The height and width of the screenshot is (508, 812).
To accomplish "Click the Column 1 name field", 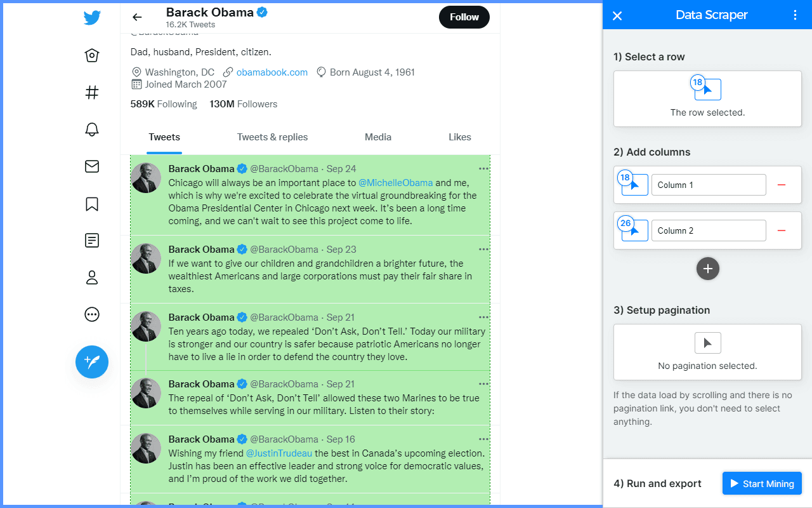I will 709,185.
